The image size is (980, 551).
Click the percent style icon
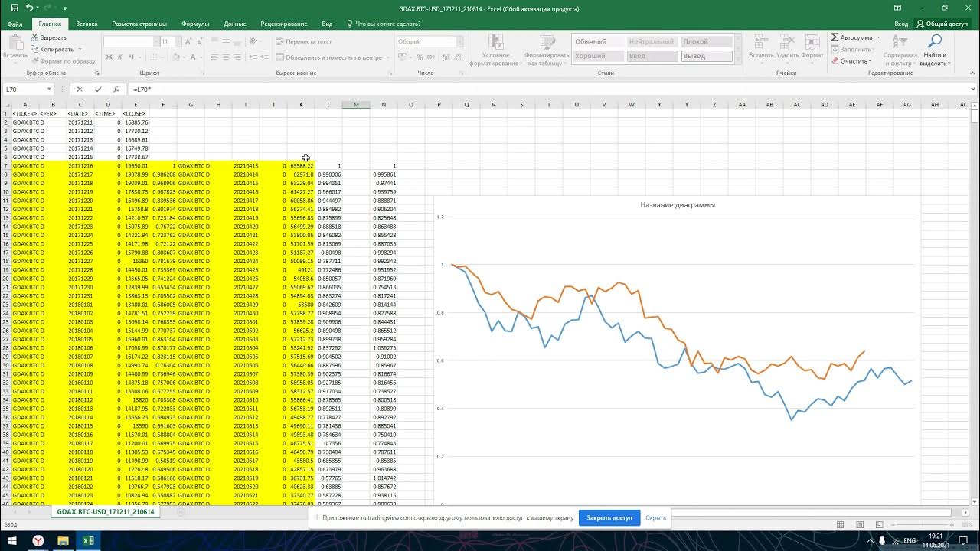click(420, 57)
